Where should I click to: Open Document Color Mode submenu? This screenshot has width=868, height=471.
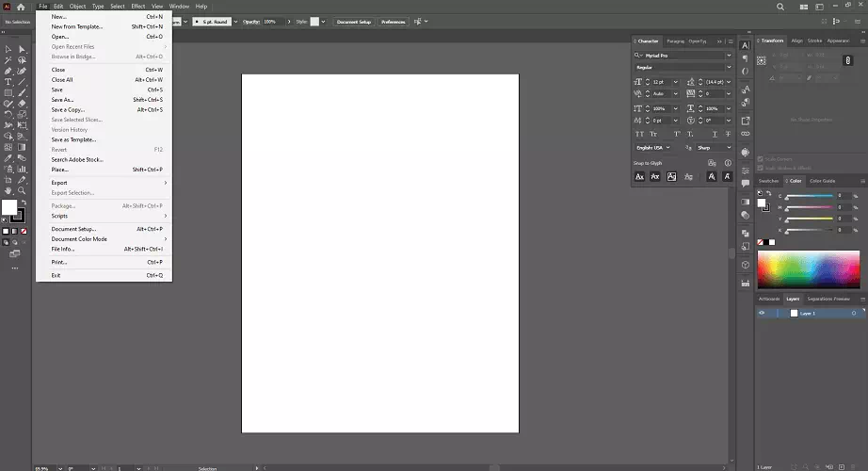(104, 239)
